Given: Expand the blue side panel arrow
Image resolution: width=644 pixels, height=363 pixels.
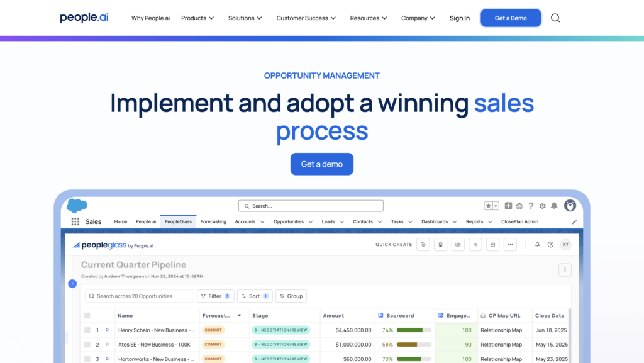Looking at the screenshot, I should [72, 284].
